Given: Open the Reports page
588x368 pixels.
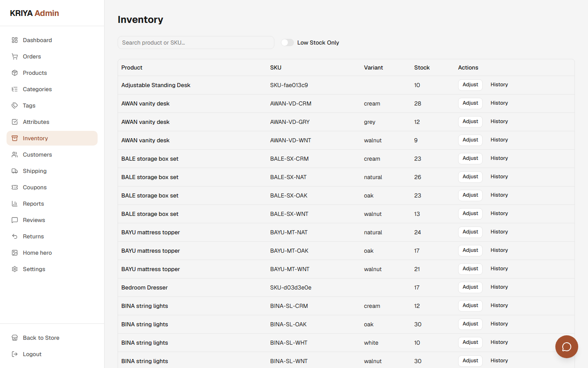Looking at the screenshot, I should (x=52, y=204).
